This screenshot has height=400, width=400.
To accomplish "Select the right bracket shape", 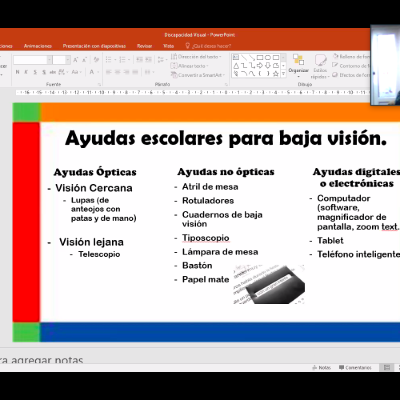I will pos(268,74).
